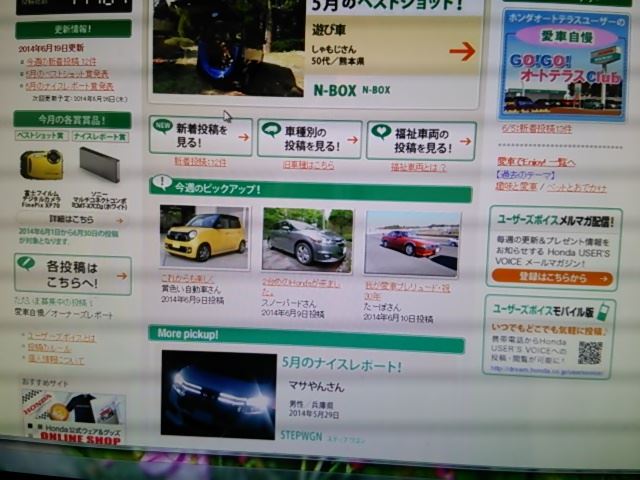This screenshot has height=480, width=640.
Task: Open the Honda ONLINE SHOP banner
Action: (x=74, y=418)
